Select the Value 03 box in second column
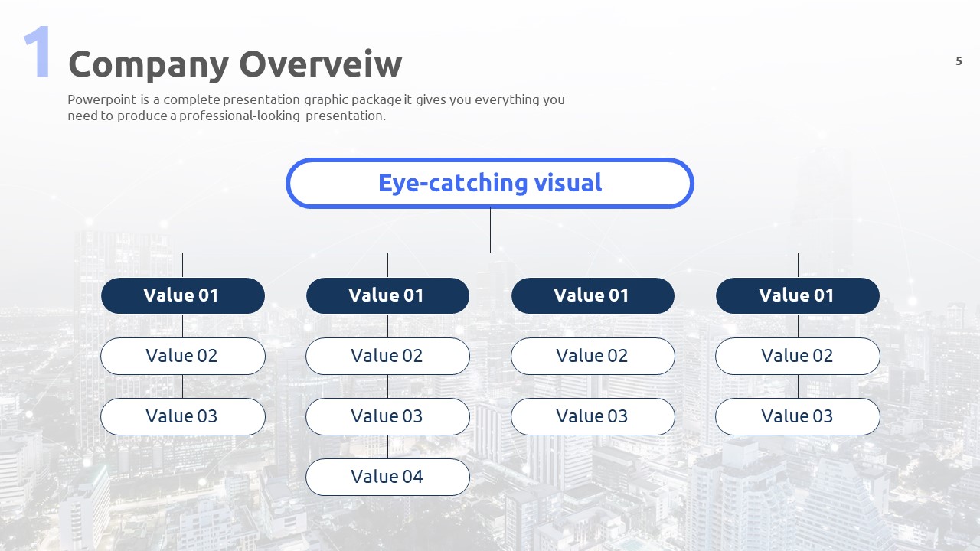 (x=387, y=416)
